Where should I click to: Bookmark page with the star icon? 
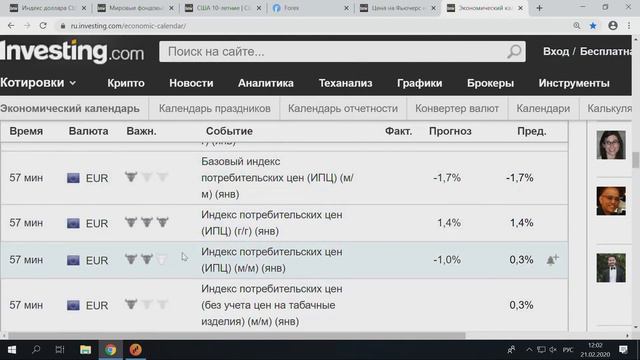click(x=593, y=26)
